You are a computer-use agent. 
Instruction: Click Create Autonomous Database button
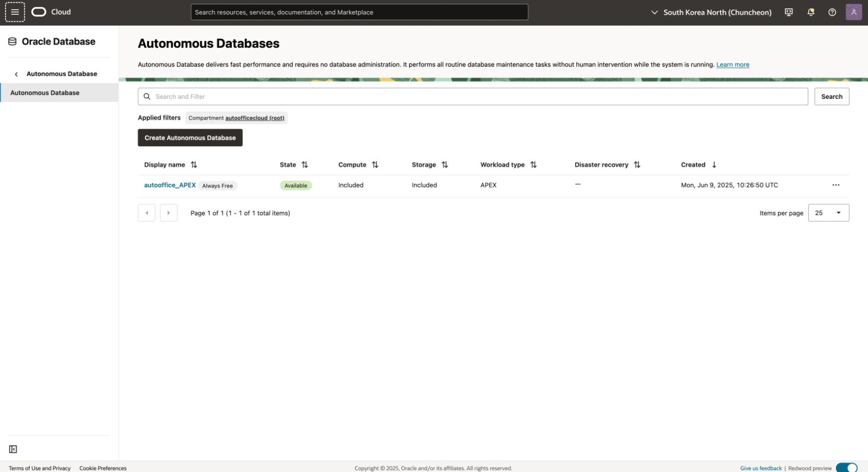pyautogui.click(x=190, y=138)
